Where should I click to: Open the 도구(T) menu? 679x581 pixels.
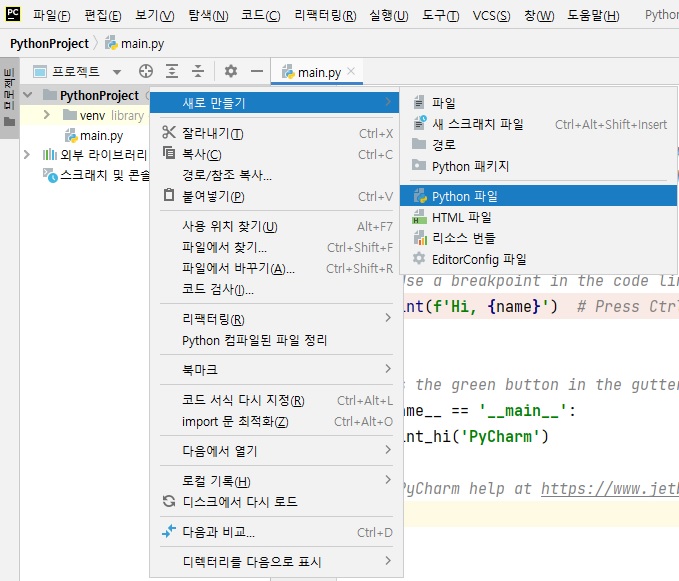[x=441, y=16]
